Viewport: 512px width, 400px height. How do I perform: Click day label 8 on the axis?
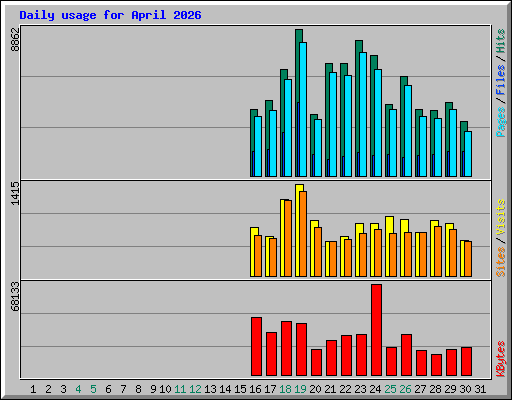138,389
